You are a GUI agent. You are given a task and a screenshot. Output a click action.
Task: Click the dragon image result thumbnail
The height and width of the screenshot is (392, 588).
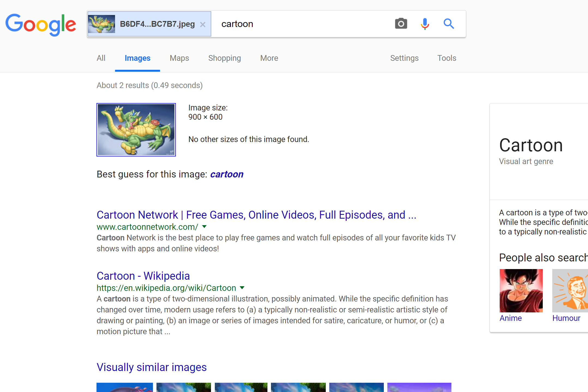point(136,130)
